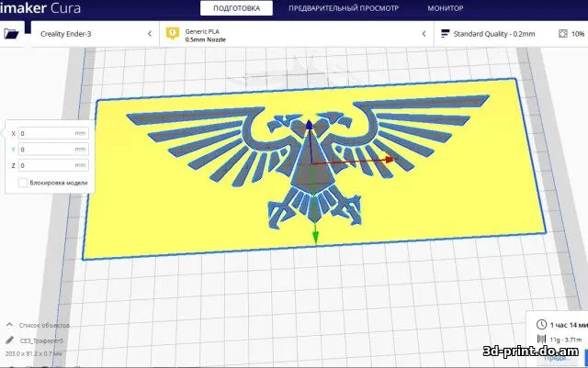The height and width of the screenshot is (368, 588).
Task: Toggle the Блокировка модели checkbox
Action: point(23,183)
